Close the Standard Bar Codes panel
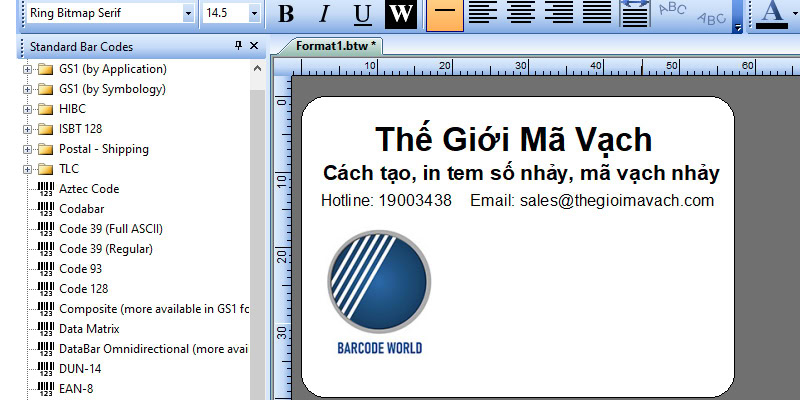Viewport: 800px width, 400px height. tap(254, 46)
